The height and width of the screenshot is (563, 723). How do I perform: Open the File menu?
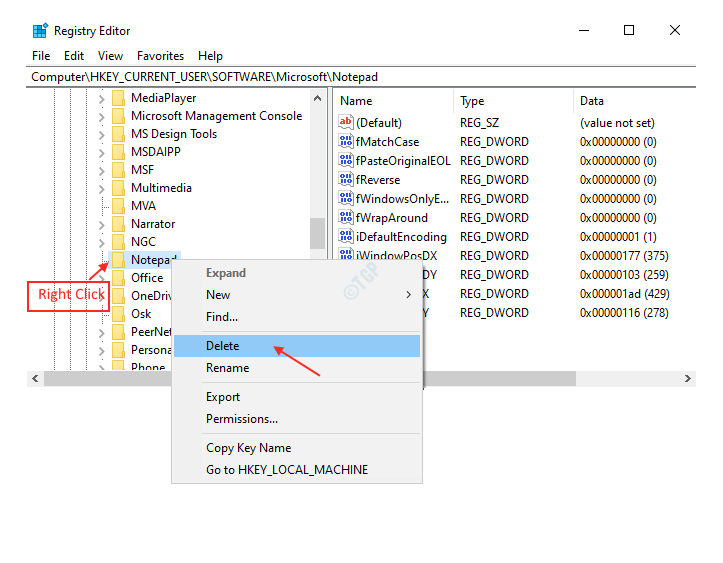41,56
